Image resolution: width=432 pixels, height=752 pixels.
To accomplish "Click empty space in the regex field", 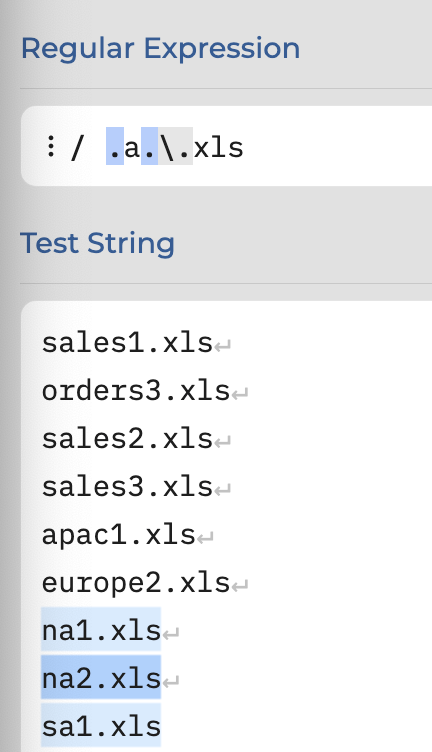I will (336, 146).
